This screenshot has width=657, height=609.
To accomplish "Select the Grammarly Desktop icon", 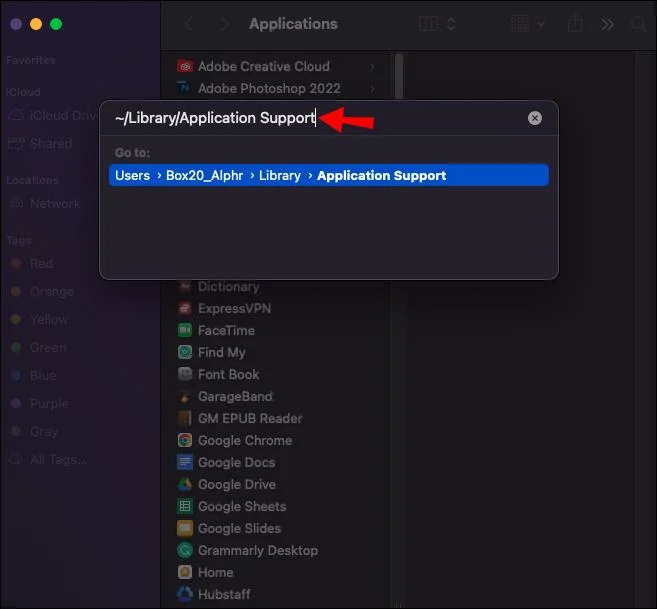I will tap(185, 550).
